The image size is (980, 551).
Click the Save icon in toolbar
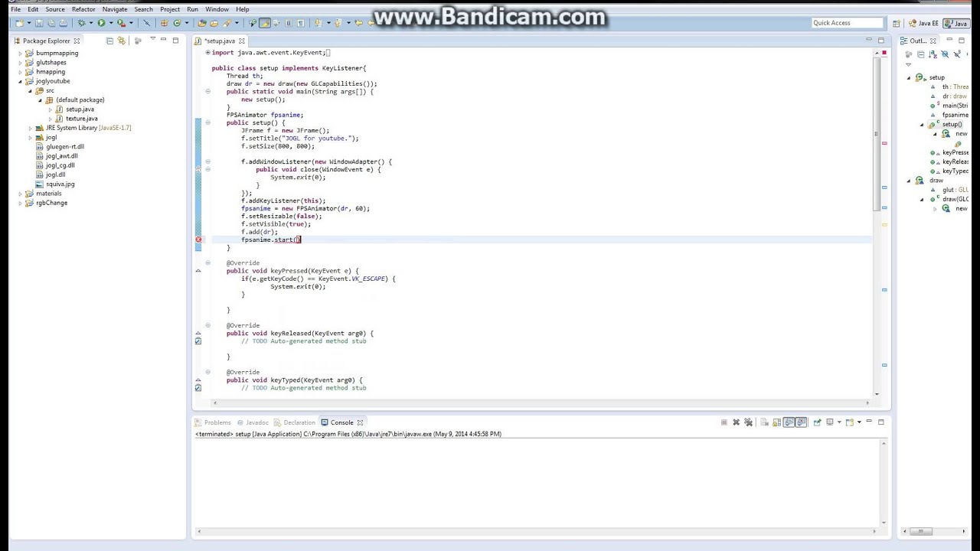(x=39, y=23)
